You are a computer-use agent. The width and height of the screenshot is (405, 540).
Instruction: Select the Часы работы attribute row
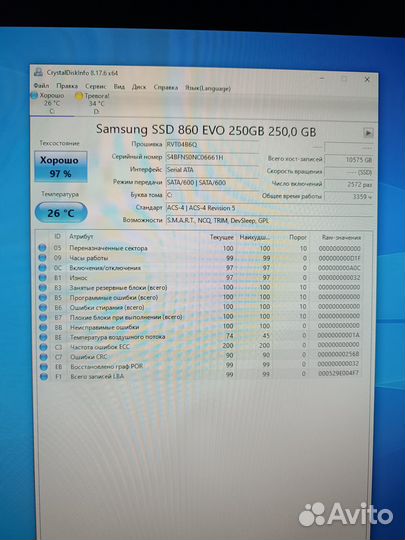[x=200, y=258]
